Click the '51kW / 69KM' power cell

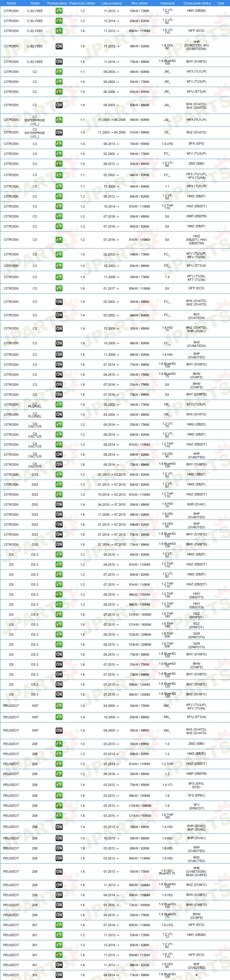pos(139,133)
